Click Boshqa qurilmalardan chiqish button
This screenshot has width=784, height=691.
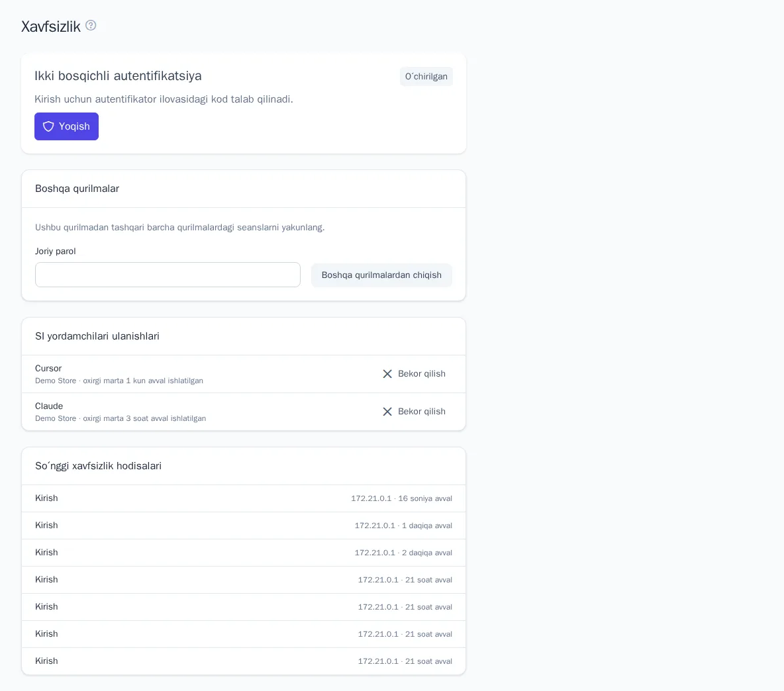click(381, 275)
